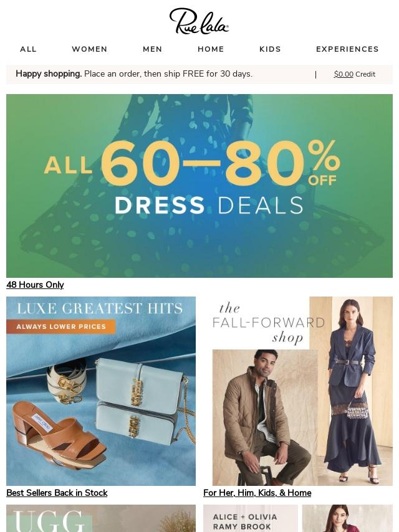The height and width of the screenshot is (532, 399).
Task: Follow the For Her, Him, Kids, & Home link
Action: (x=257, y=493)
